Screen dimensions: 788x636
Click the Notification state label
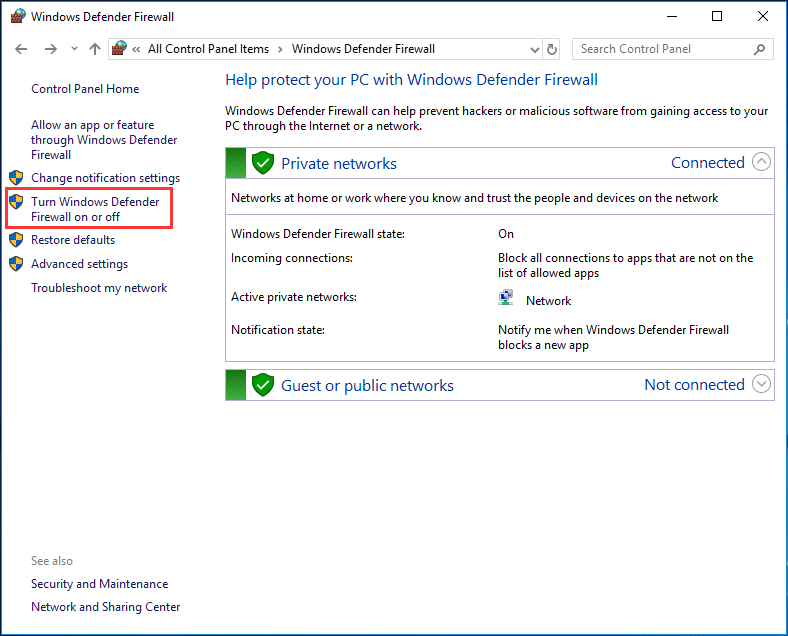(278, 330)
